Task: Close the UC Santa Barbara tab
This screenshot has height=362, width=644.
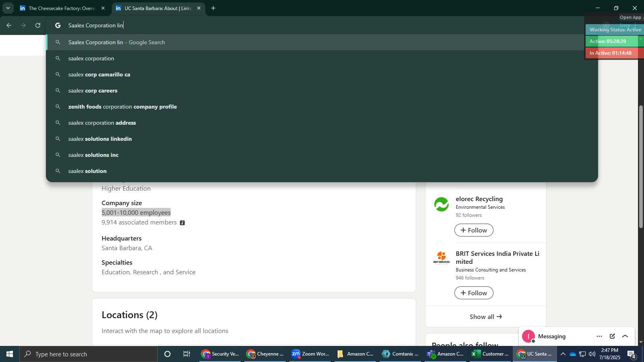Action: tap(199, 8)
